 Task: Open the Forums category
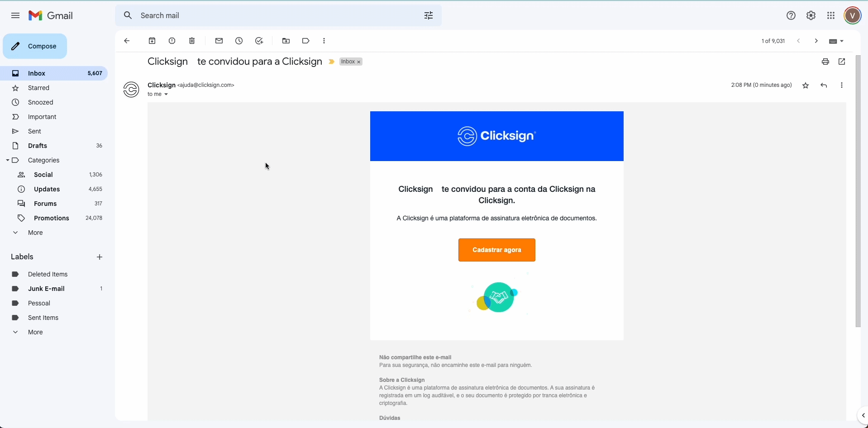[54, 204]
